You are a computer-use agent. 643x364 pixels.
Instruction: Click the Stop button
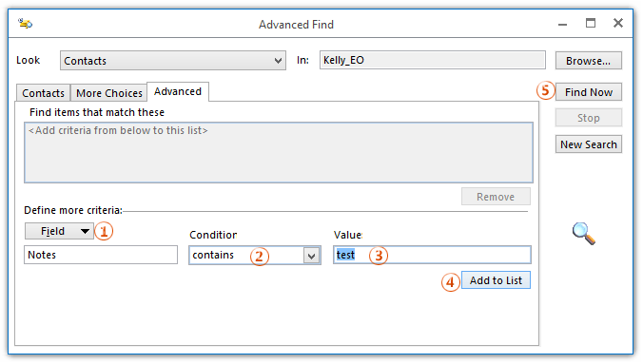pos(589,118)
